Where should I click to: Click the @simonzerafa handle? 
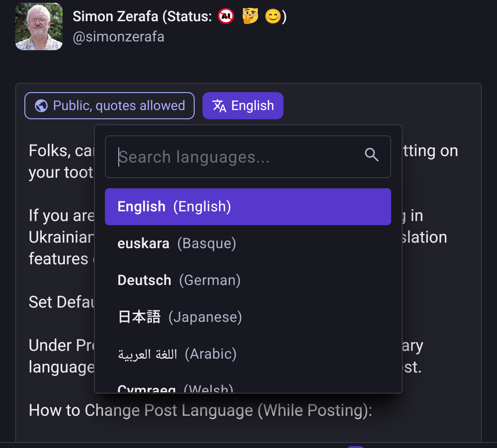click(x=118, y=37)
